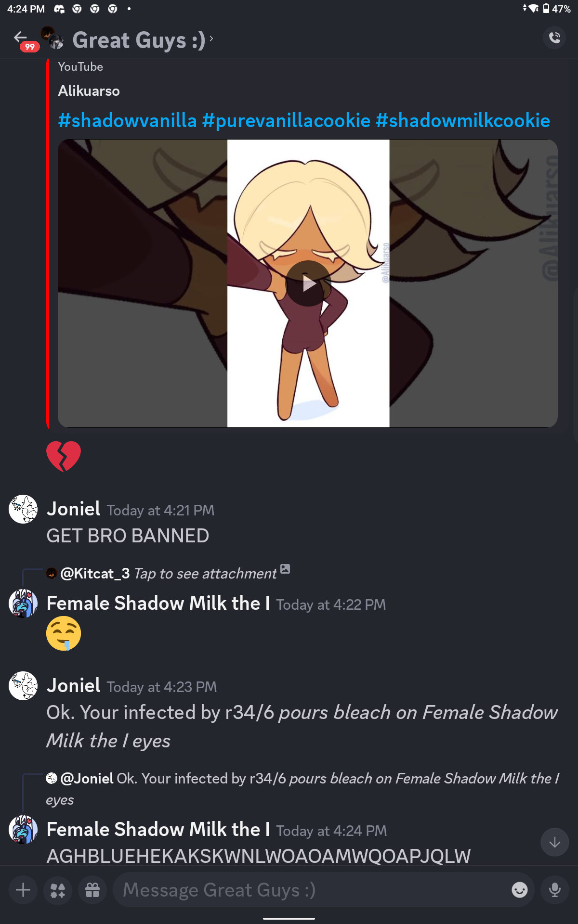The height and width of the screenshot is (924, 578).
Task: Open the Alikuarso channel link
Action: point(89,91)
